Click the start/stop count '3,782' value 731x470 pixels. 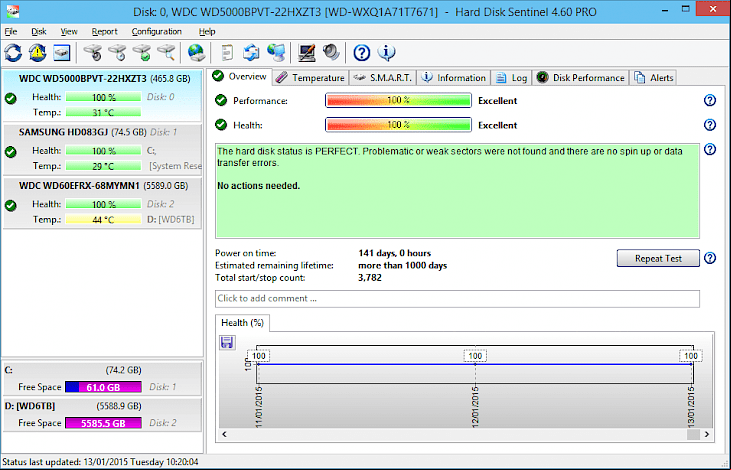pyautogui.click(x=370, y=277)
